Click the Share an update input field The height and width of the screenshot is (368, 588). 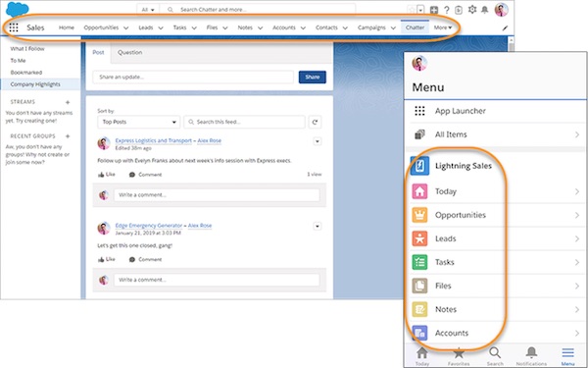coord(193,77)
